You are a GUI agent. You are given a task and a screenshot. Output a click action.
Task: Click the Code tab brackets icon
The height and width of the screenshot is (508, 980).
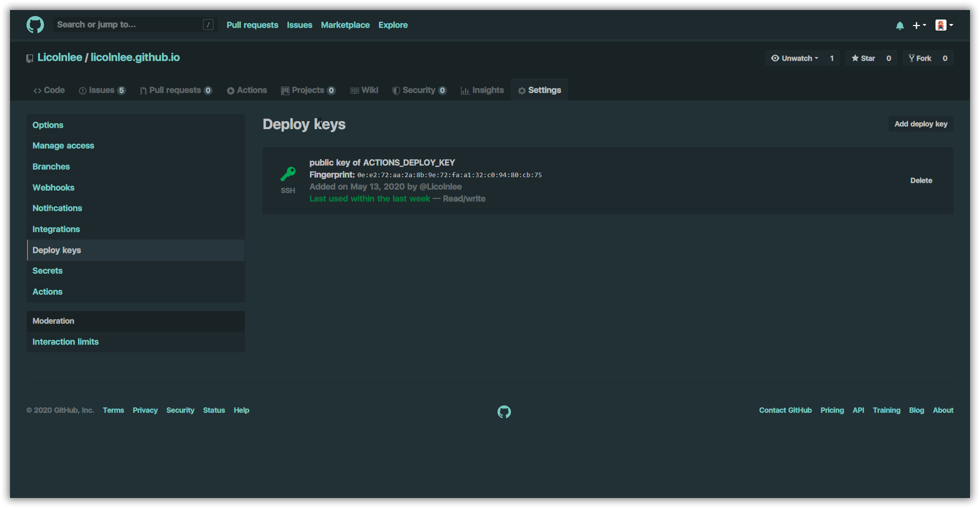click(37, 91)
